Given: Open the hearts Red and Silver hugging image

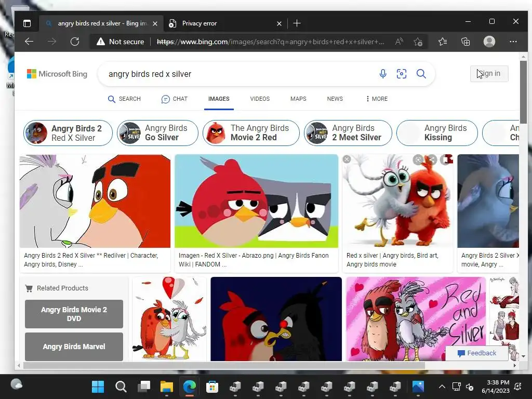Looking at the screenshot, I should click(169, 319).
